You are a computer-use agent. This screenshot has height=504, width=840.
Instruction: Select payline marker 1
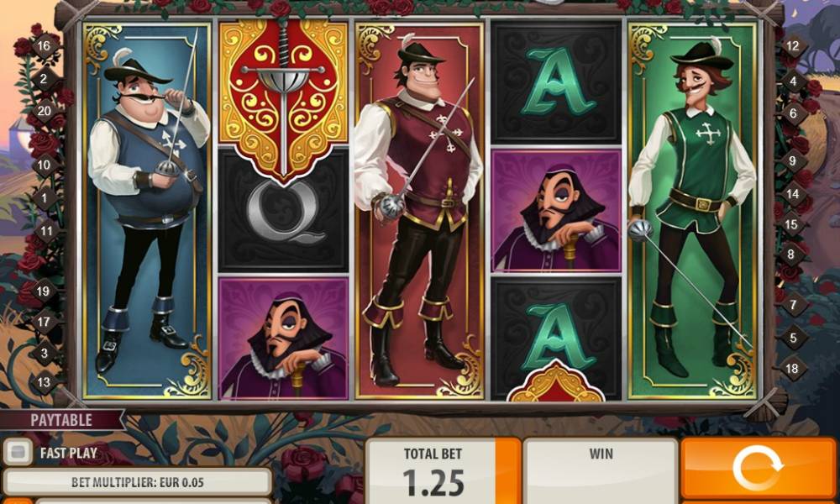[x=45, y=198]
